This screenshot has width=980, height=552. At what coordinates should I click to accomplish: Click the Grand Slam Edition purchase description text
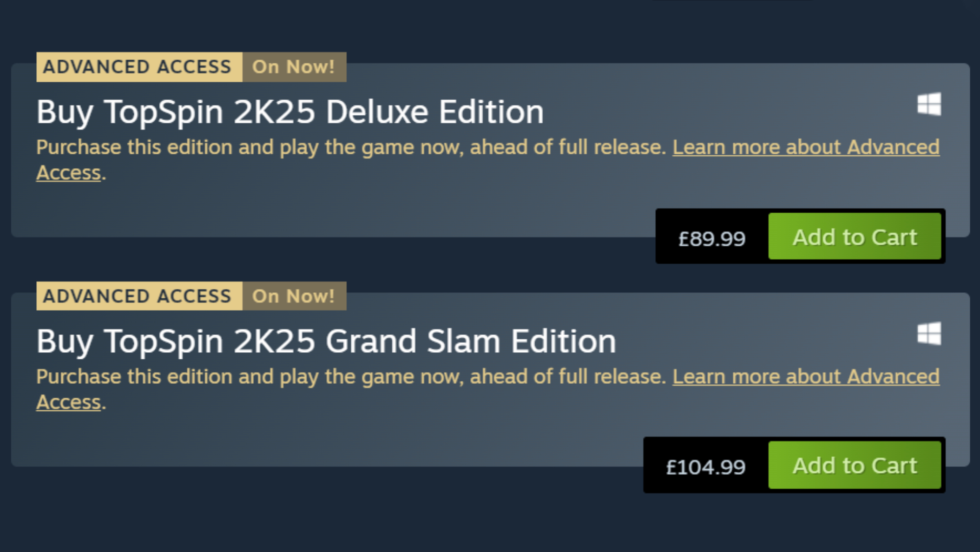[x=350, y=377]
